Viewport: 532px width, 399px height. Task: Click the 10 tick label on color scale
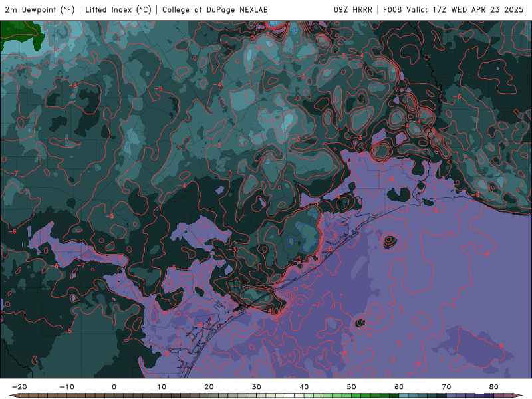tap(162, 387)
